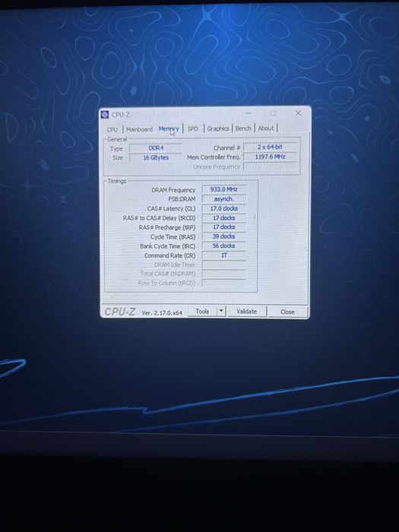Screen dimensions: 399x532
Task: Select the DDR4 memory type value
Action: pos(156,148)
